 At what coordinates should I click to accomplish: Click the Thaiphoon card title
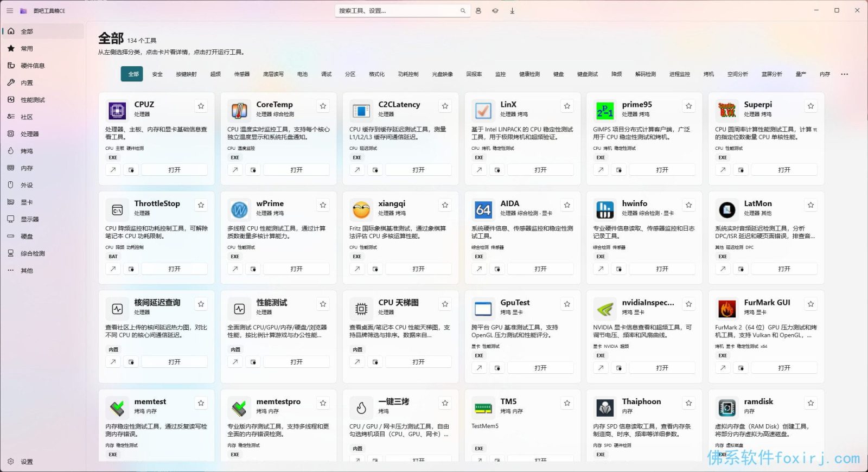(x=641, y=401)
